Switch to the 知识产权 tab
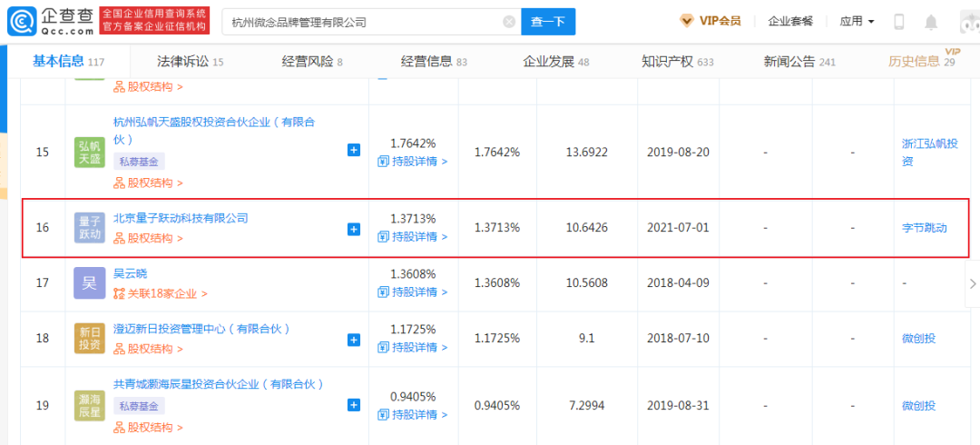This screenshot has height=445, width=980. (x=678, y=62)
